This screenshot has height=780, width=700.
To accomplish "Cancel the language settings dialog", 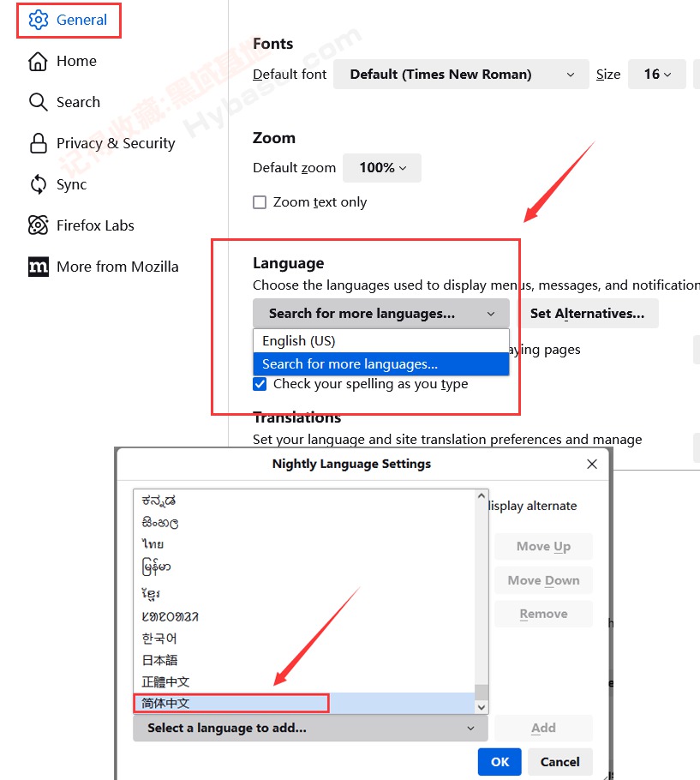I will (x=559, y=762).
